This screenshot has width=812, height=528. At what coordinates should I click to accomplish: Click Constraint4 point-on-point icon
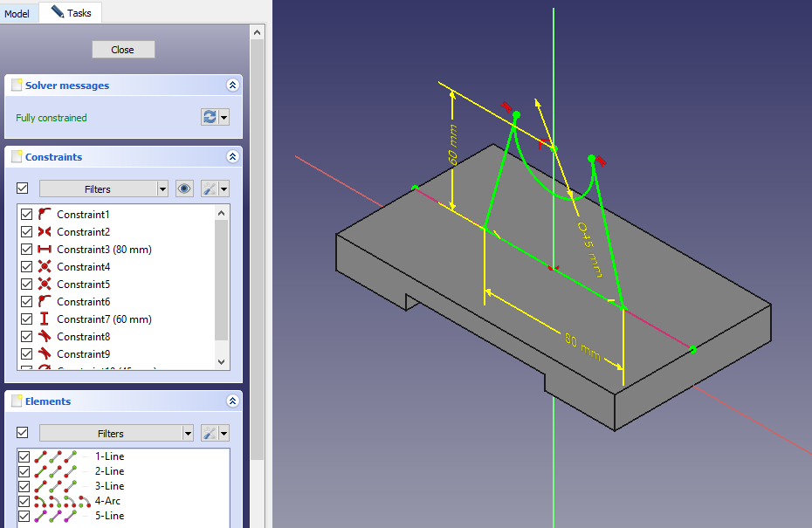click(45, 267)
